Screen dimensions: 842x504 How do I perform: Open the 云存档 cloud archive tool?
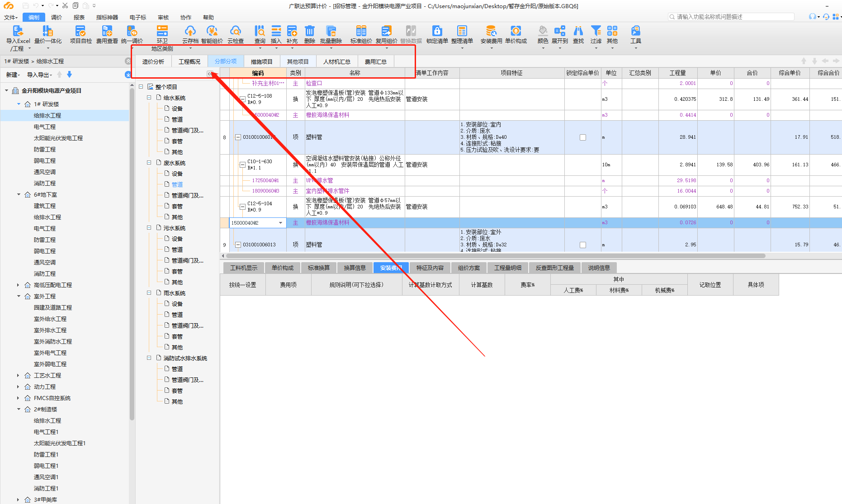click(x=190, y=35)
